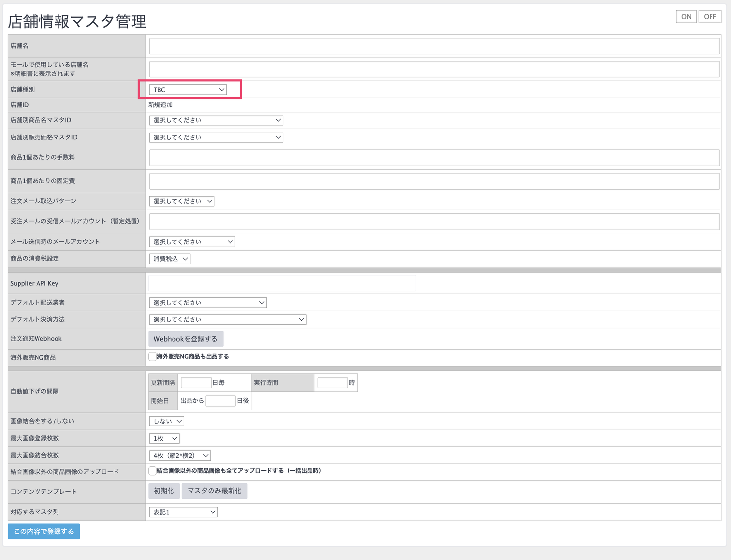Open the デフォルト決済方法 dropdown
Image resolution: width=731 pixels, height=560 pixels.
tap(228, 320)
